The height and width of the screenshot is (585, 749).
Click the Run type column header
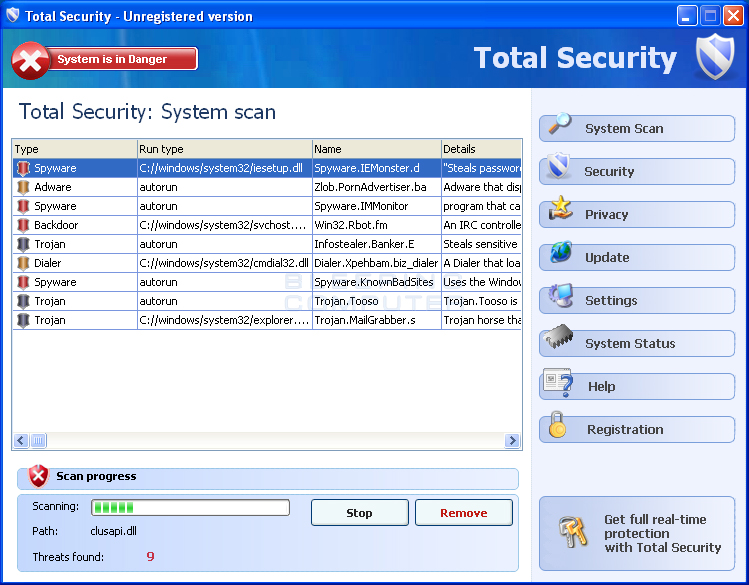(224, 149)
